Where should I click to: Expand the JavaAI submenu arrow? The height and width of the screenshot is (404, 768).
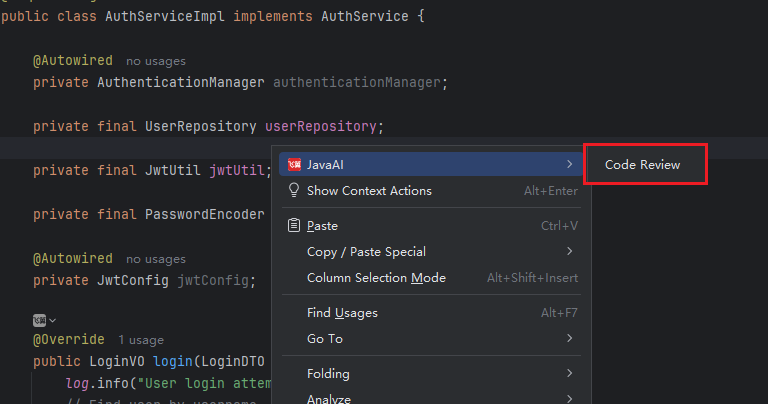coord(570,164)
